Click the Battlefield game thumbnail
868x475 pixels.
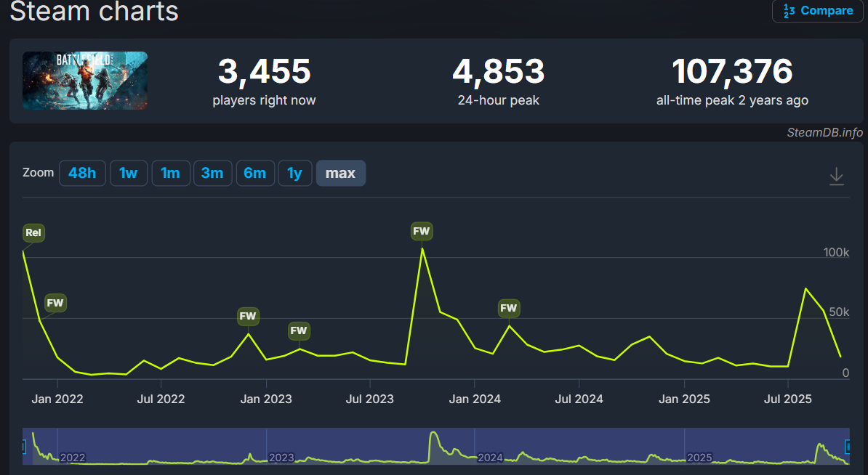pos(85,81)
